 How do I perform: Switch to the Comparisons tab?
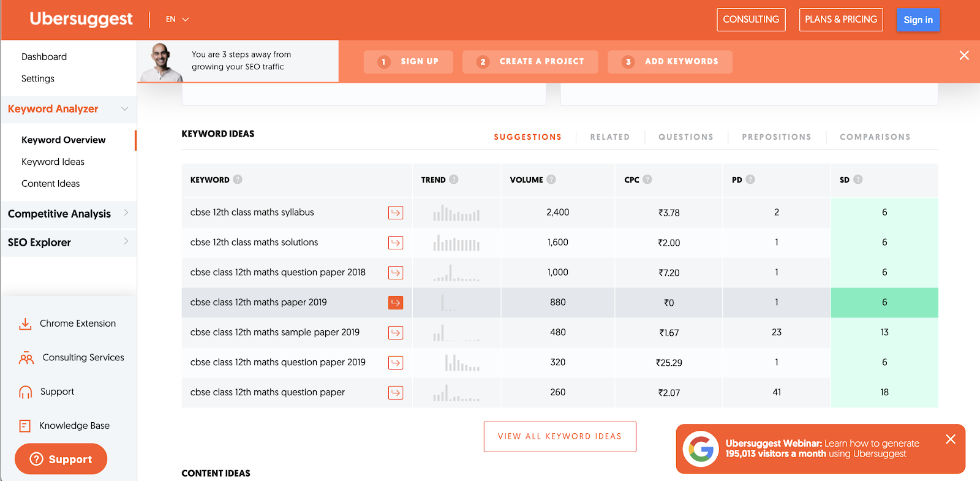(x=875, y=137)
